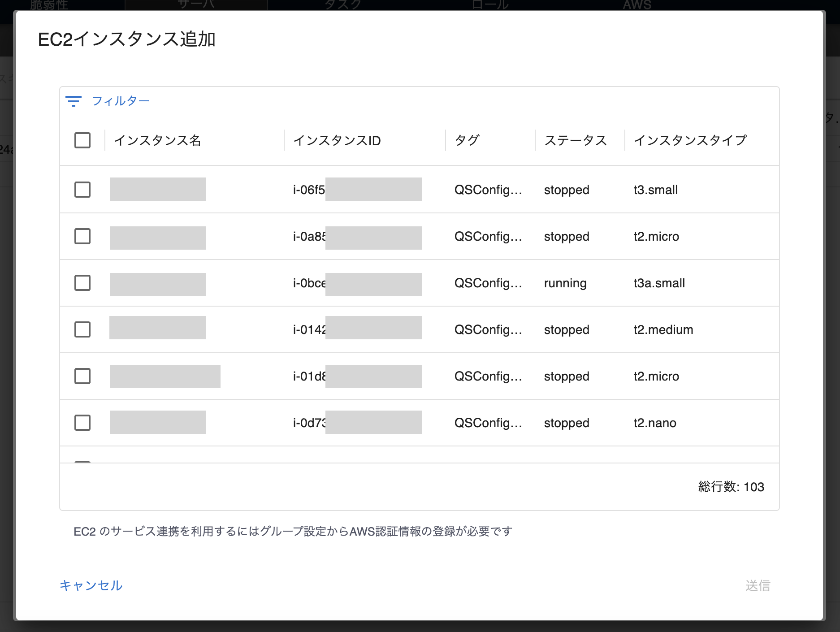Click the QSConfig tag in the i-0d73 row
This screenshot has width=840, height=632.
tap(488, 423)
